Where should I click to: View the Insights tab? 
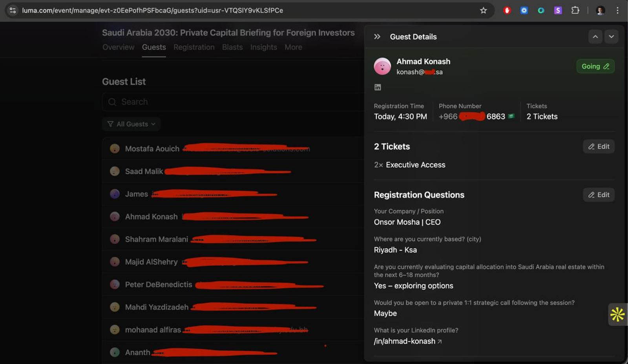pyautogui.click(x=264, y=47)
